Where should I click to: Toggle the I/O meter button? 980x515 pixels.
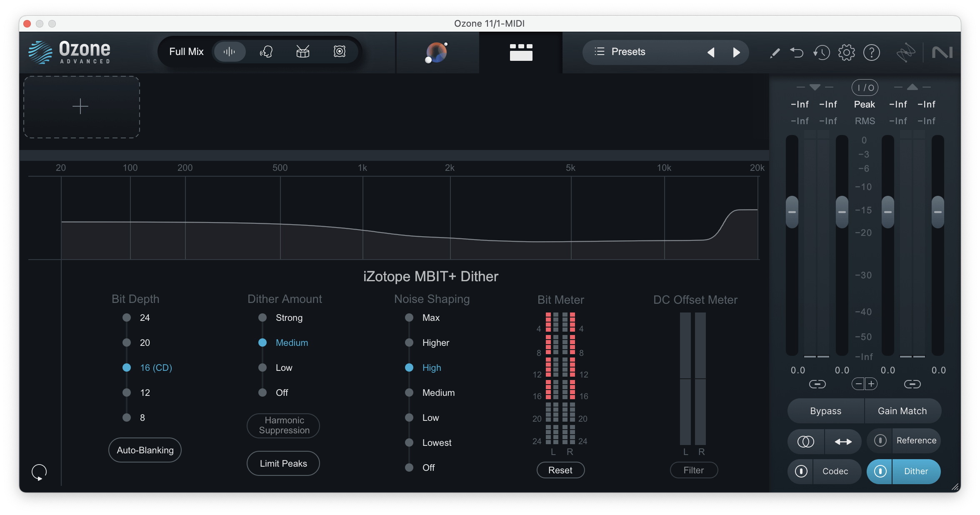865,87
